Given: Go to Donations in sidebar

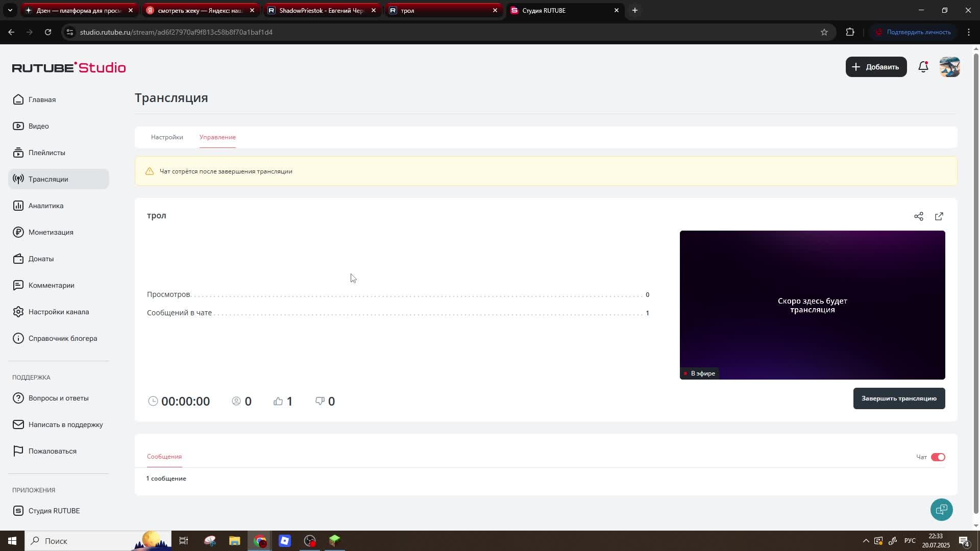Looking at the screenshot, I should click(x=41, y=259).
